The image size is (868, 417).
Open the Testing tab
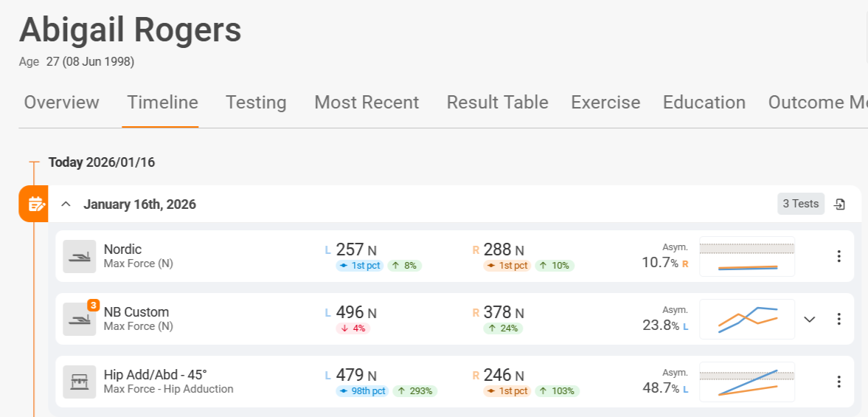point(256,103)
